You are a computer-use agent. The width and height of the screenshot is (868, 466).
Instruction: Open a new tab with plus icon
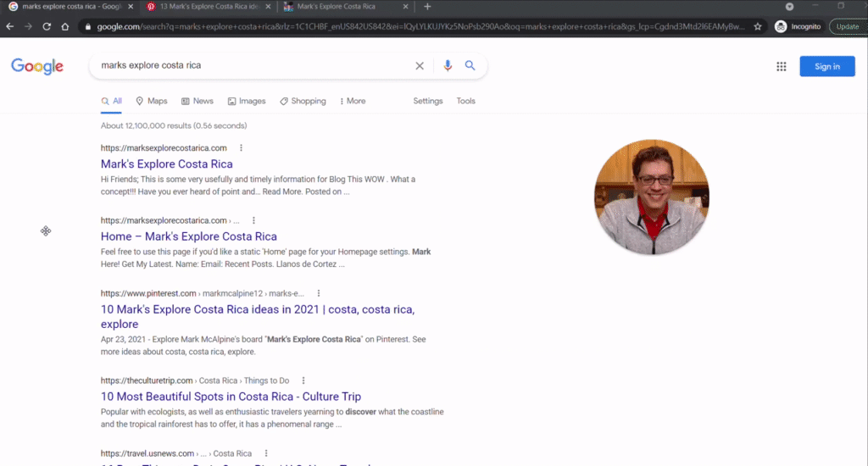[x=427, y=7]
